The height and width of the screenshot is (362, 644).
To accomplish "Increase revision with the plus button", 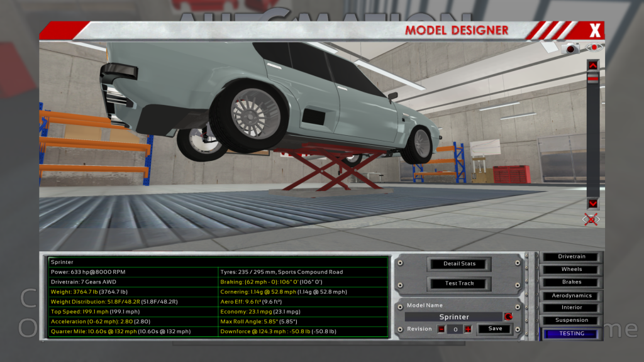I will click(468, 329).
